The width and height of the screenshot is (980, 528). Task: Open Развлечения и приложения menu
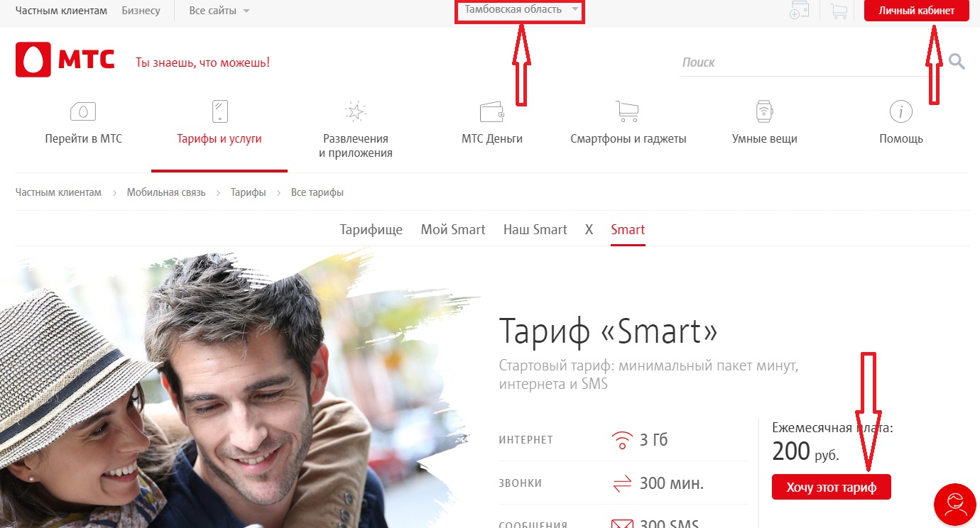(x=356, y=145)
